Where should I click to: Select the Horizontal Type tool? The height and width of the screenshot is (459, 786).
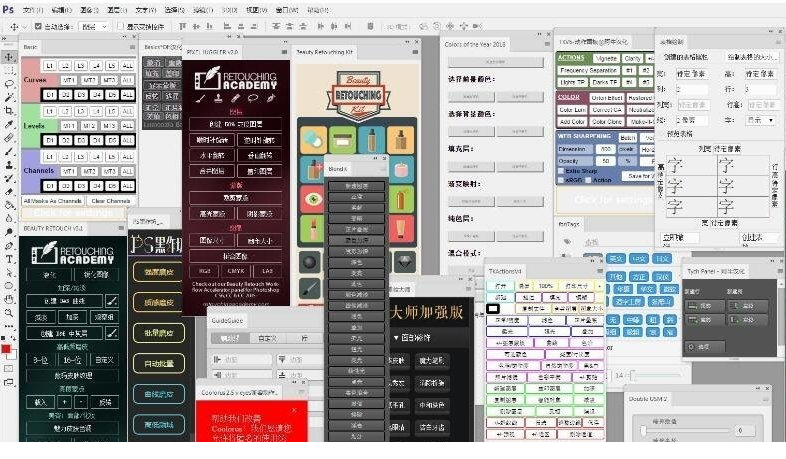9,259
